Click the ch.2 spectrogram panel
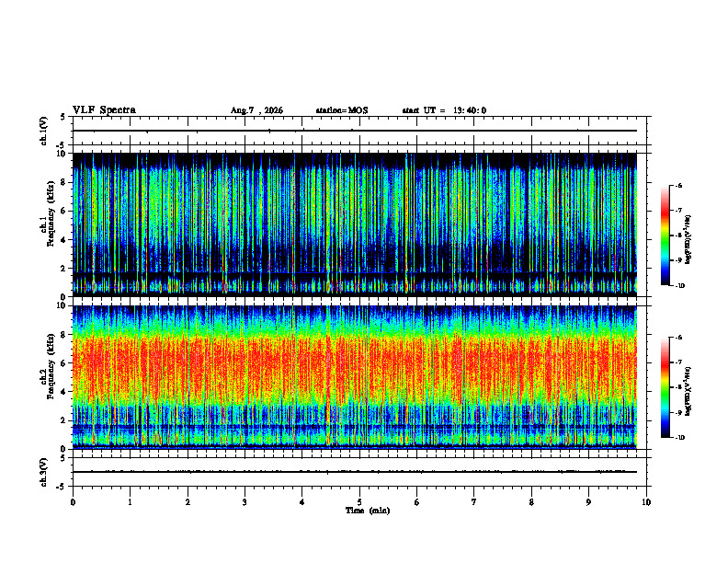 point(355,377)
